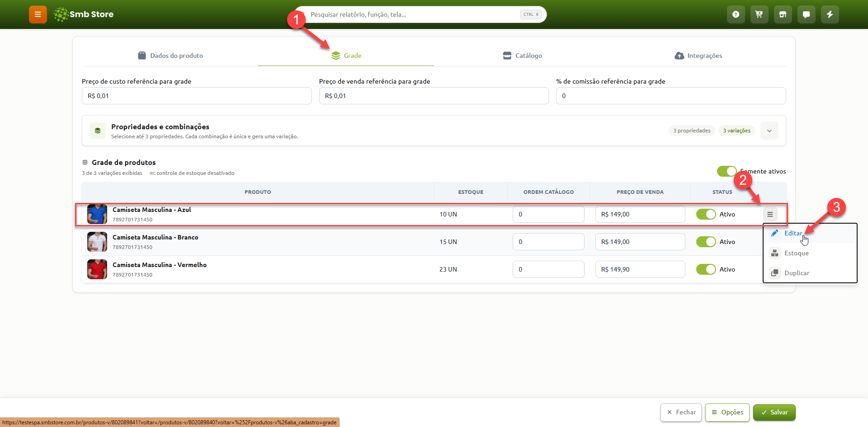This screenshot has width=868, height=427.
Task: Edit Preço de venda referência field
Action: [x=434, y=96]
